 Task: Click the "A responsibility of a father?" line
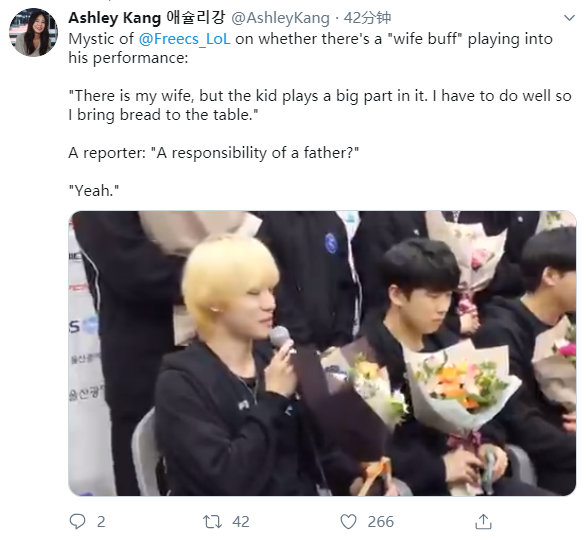pyautogui.click(x=214, y=153)
